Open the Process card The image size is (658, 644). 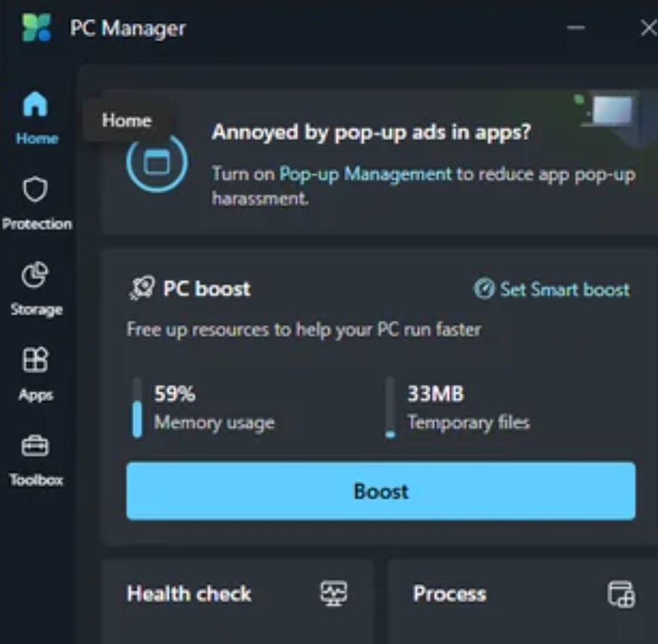[523, 601]
